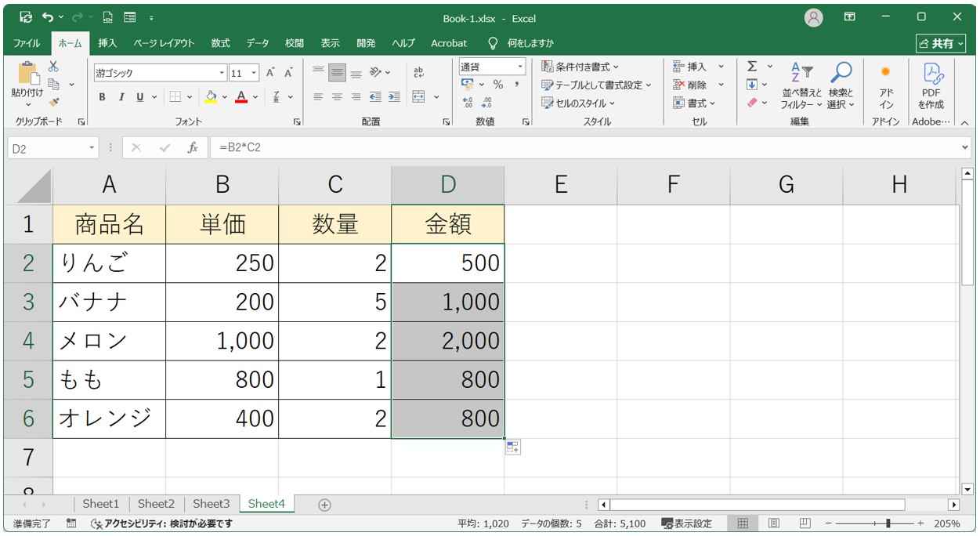Screen dimensions: 980x536
Task: Toggle Center horizontal alignment
Action: (x=337, y=97)
